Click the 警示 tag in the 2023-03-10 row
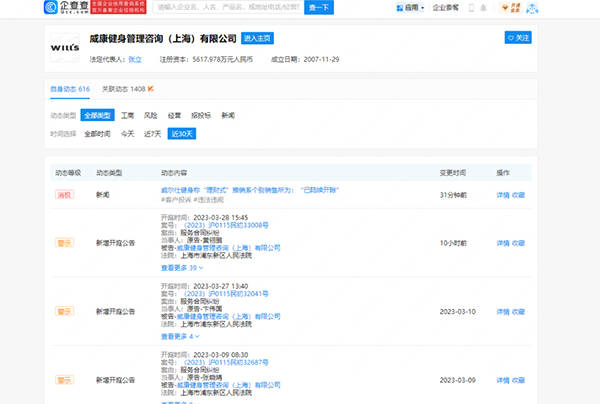 click(x=64, y=311)
